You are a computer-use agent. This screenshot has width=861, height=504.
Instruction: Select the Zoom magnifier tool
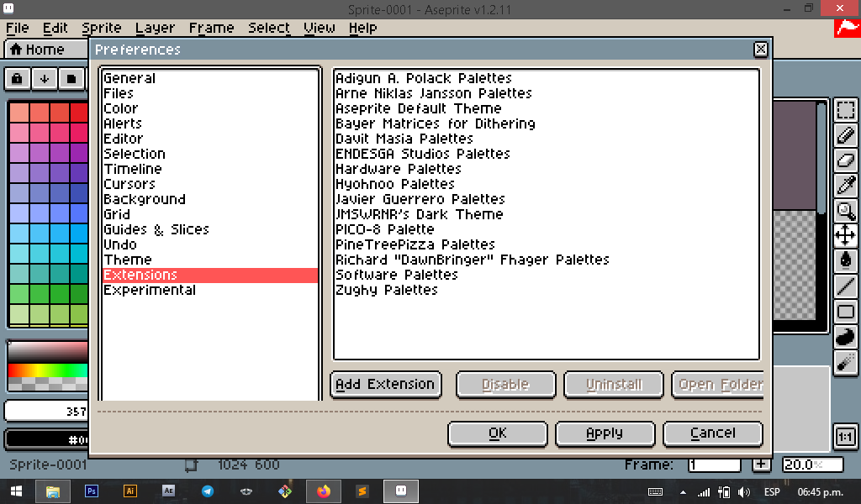(x=845, y=211)
